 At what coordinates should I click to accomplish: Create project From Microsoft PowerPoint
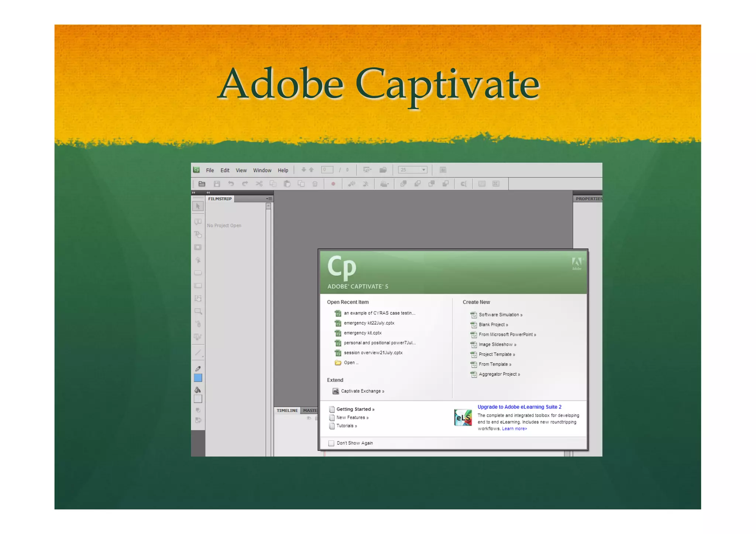coord(503,335)
